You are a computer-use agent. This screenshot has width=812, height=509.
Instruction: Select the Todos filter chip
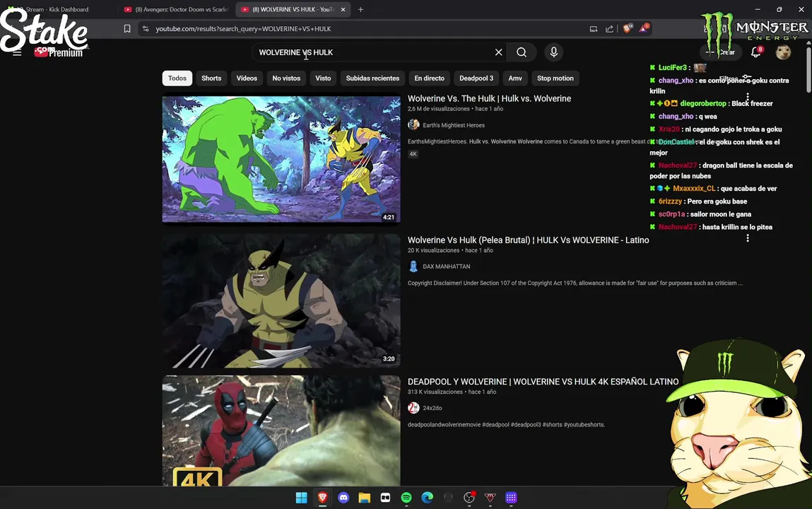coord(177,78)
